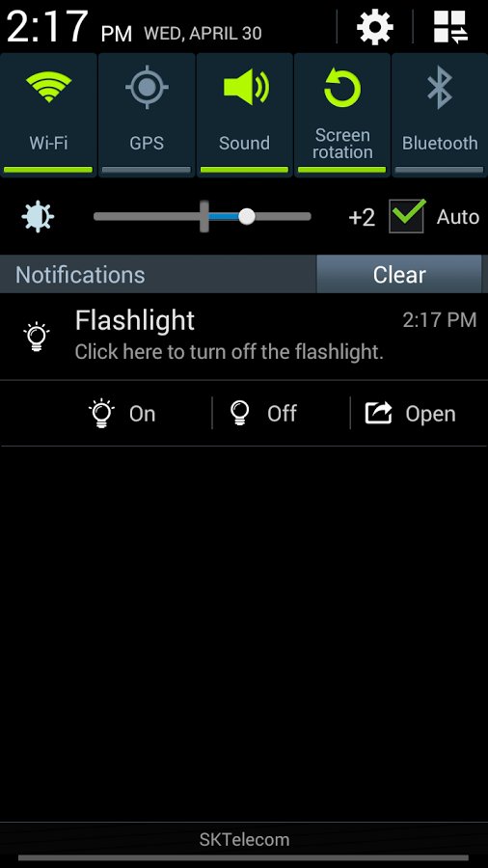
Task: Toggle the Sound mode tile
Action: click(x=245, y=115)
